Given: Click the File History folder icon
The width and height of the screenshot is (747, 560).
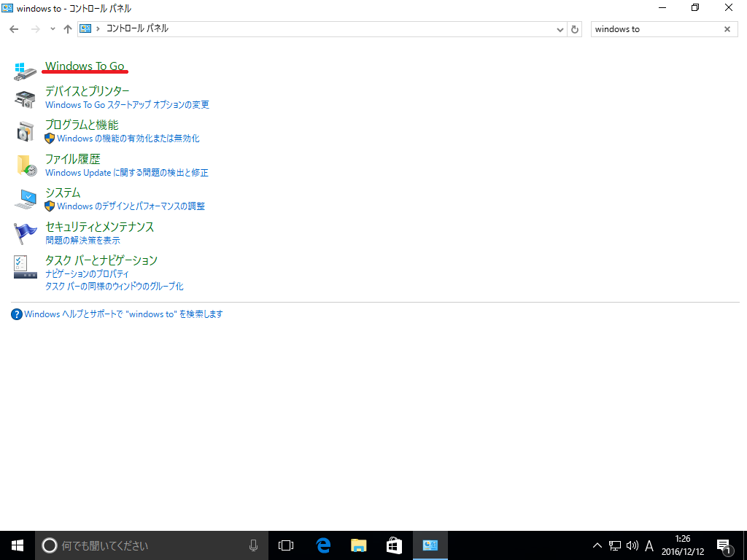Looking at the screenshot, I should (26, 166).
